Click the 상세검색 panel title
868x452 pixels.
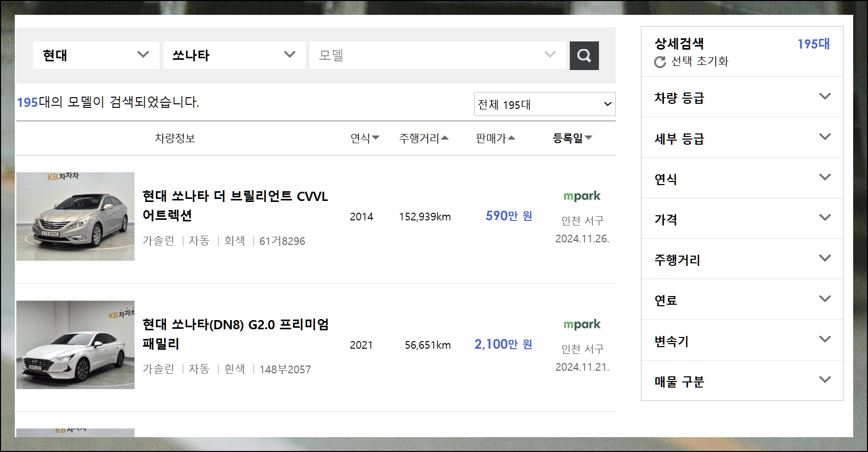point(679,43)
